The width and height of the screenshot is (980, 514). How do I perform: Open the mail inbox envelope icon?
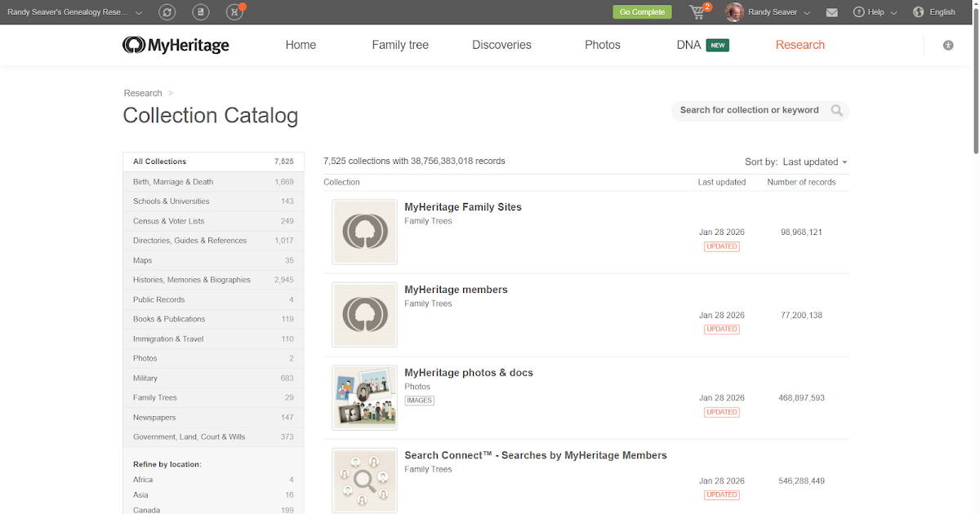(x=832, y=12)
